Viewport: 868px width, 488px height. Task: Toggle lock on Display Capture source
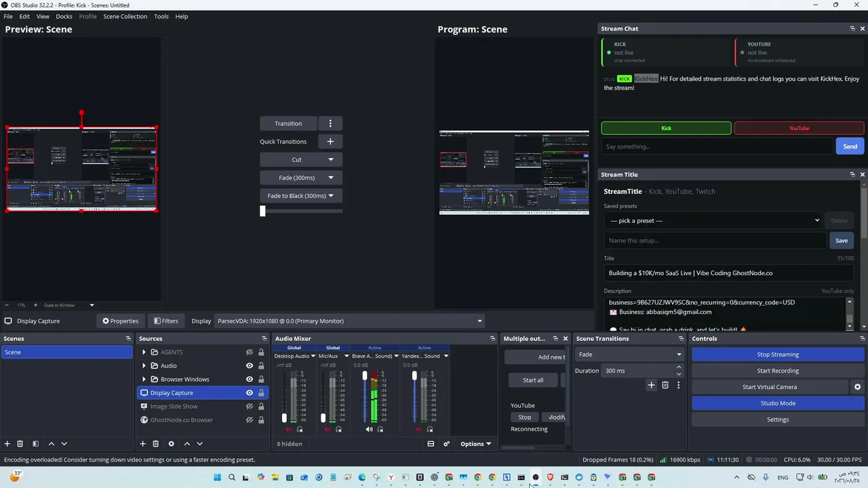coord(261,393)
